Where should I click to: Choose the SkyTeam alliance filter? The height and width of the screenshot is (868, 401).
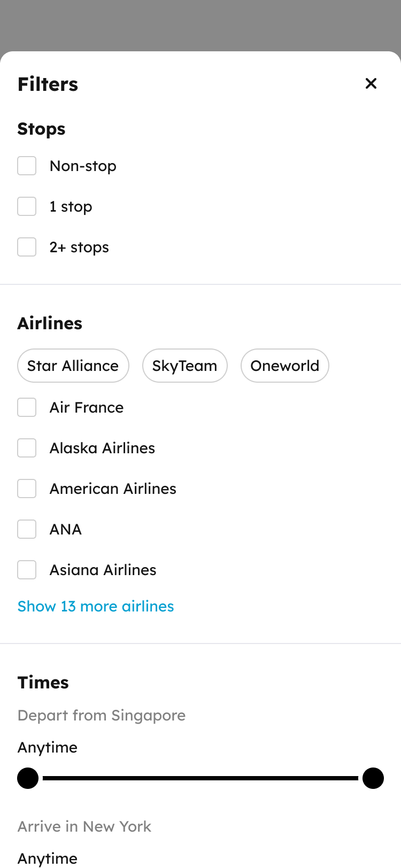[185, 366]
